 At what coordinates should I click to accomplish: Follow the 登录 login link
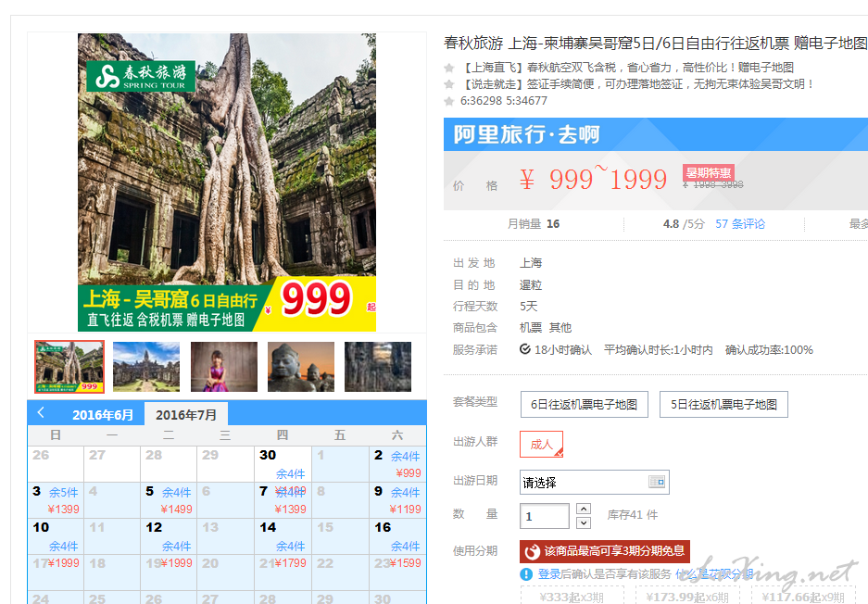tap(549, 574)
